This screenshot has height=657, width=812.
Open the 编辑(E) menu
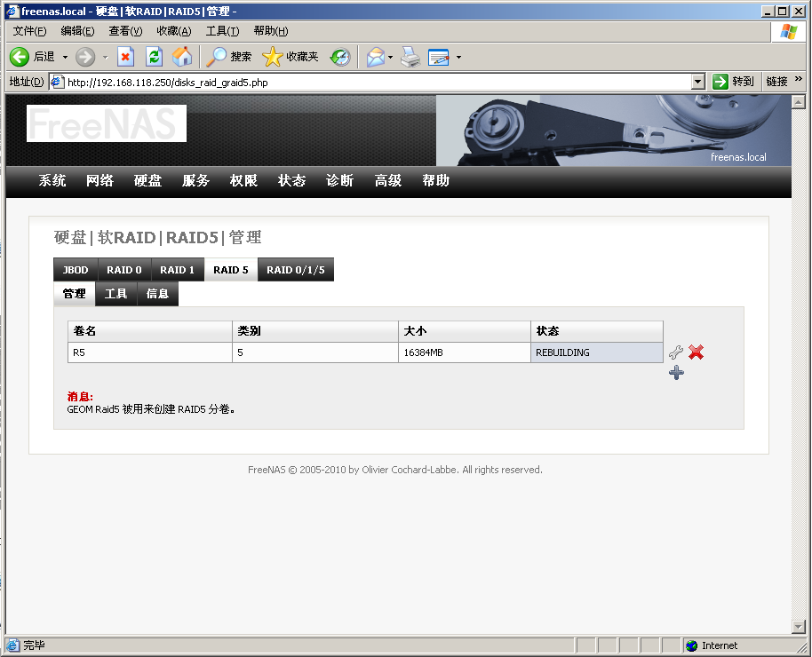(x=77, y=31)
